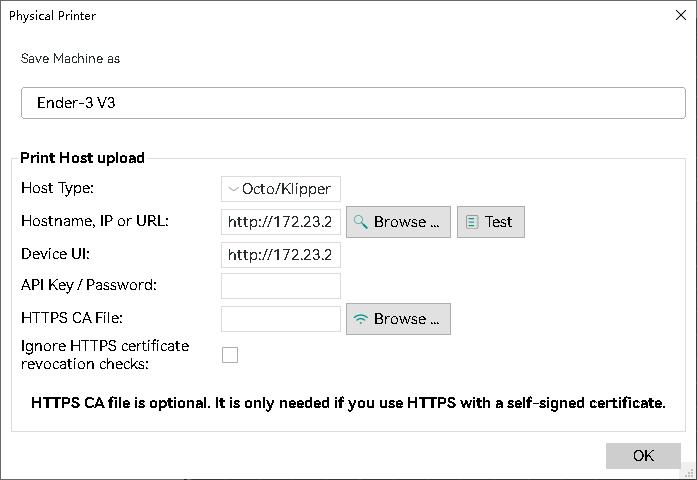Focus the HTTPS CA File path field
The width and height of the screenshot is (697, 480).
(281, 319)
